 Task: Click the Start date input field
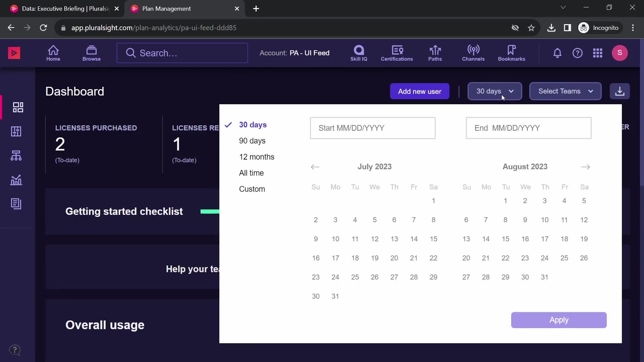[x=373, y=128]
